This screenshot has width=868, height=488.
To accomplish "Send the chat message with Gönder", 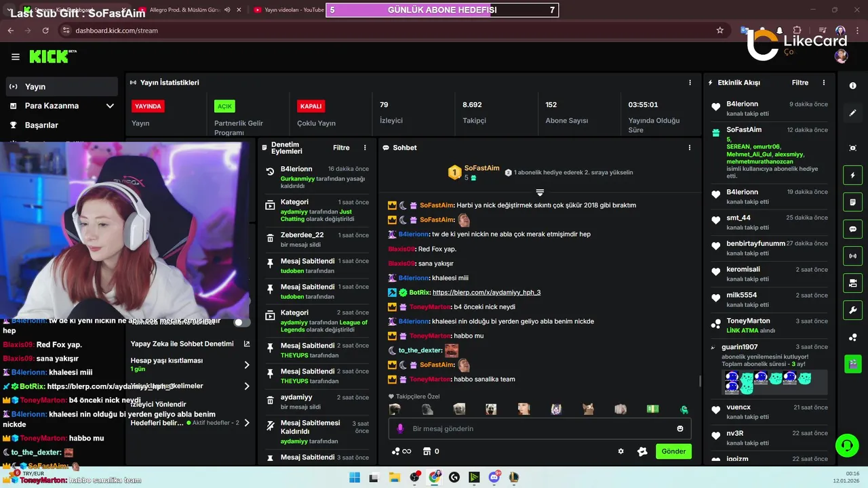I will 673,451.
